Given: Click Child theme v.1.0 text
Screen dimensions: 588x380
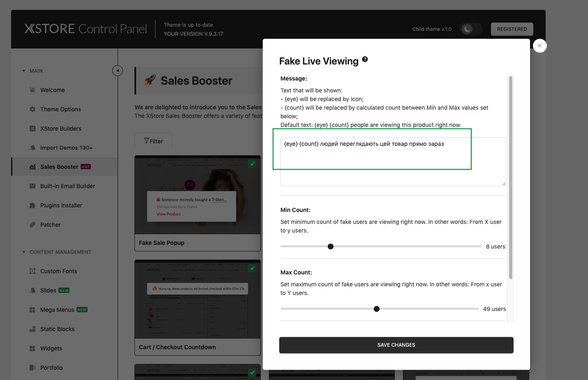Looking at the screenshot, I should (432, 29).
